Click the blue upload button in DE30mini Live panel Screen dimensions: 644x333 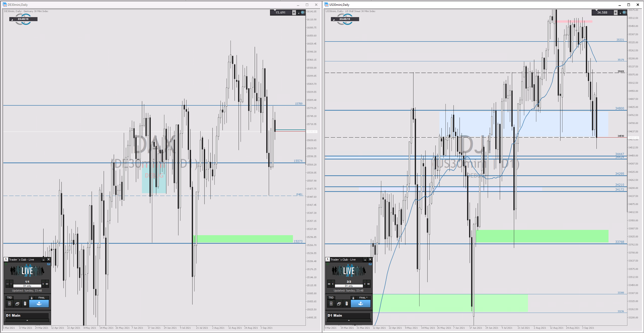coord(39,304)
